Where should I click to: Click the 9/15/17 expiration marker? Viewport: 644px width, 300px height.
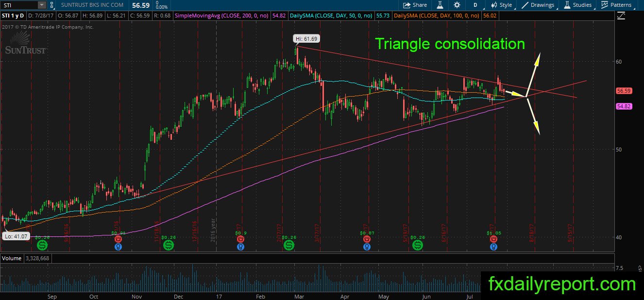tap(570, 233)
